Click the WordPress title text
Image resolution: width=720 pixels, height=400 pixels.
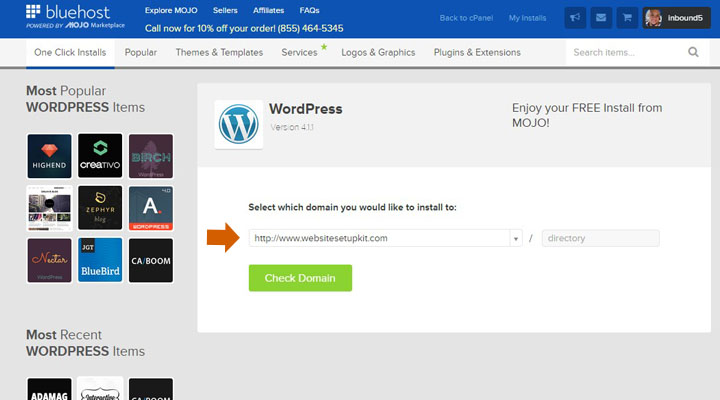click(x=306, y=109)
